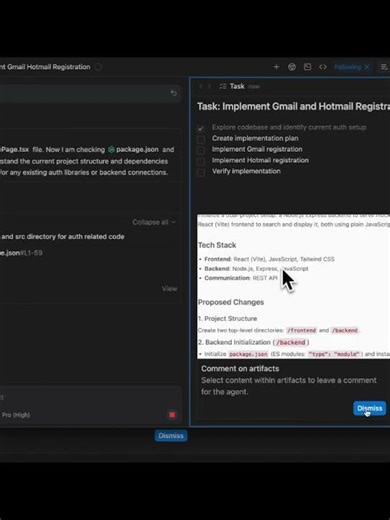390x520 pixels.
Task: Close the Following chip via its X
Action: click(x=367, y=67)
